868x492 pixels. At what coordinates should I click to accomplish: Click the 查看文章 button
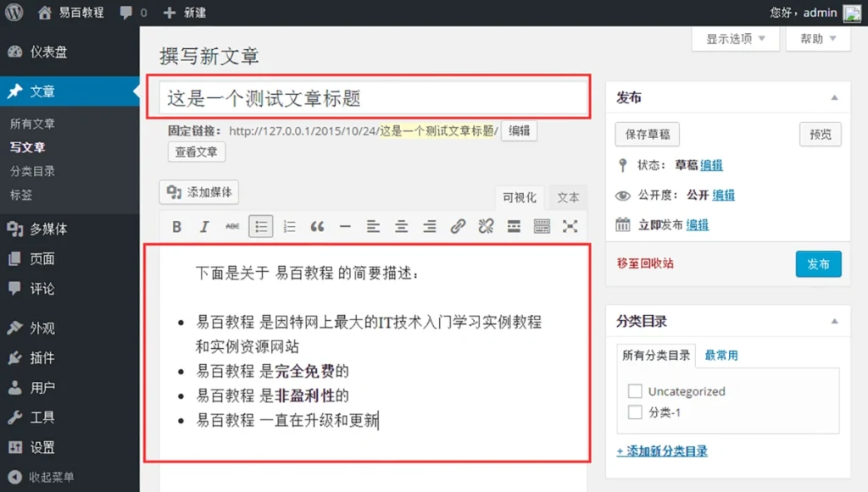pyautogui.click(x=197, y=152)
